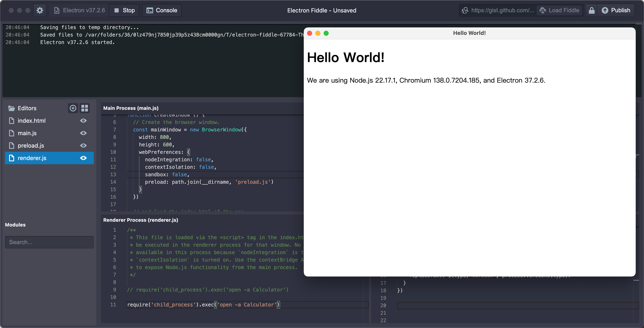644x328 pixels.
Task: Click the nodeIntegration: false line
Action: pyautogui.click(x=179, y=159)
